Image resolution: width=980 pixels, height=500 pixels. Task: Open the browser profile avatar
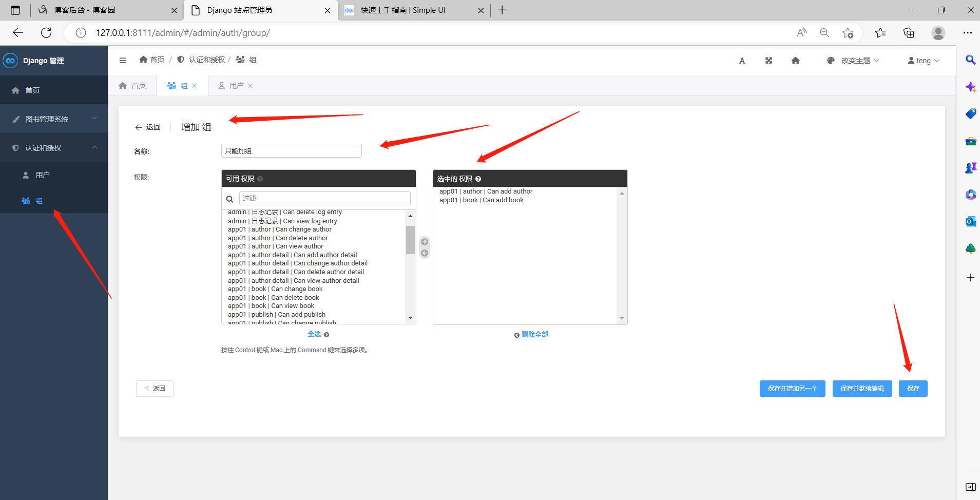pos(938,33)
